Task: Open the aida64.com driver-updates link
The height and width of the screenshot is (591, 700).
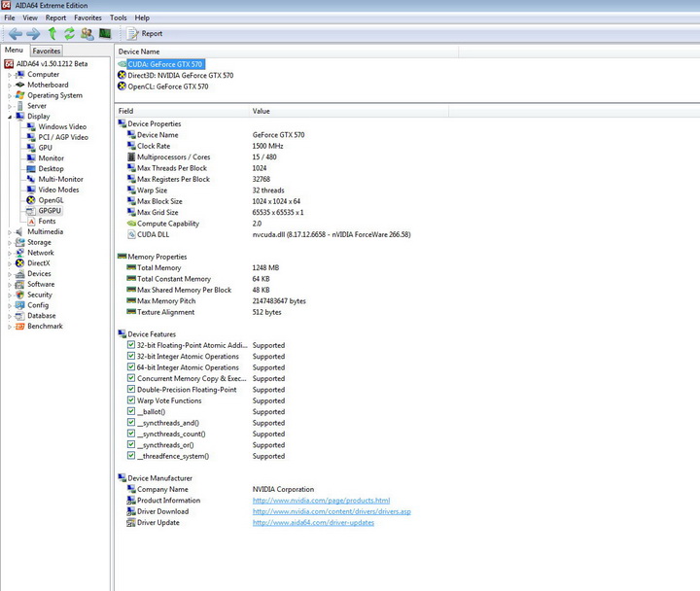Action: coord(313,523)
